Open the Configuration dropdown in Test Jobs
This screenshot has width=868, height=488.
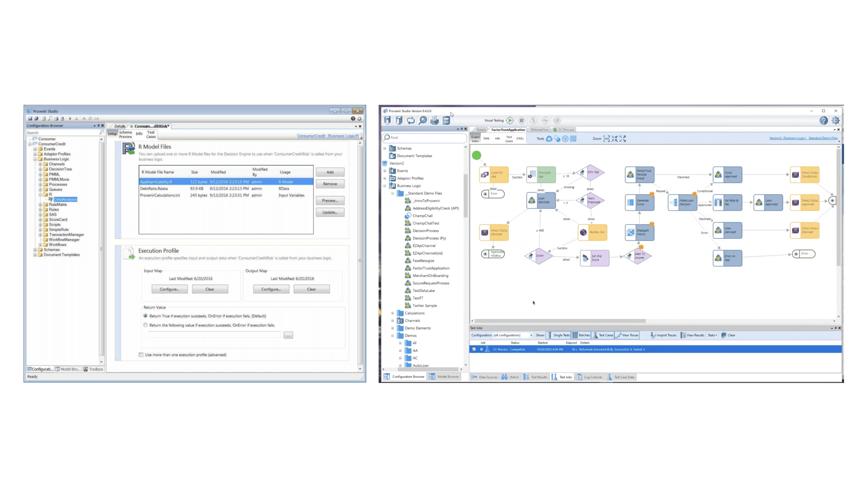531,335
